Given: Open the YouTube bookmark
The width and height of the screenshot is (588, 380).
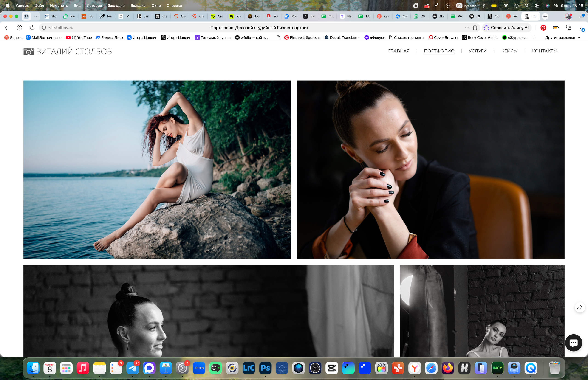Looking at the screenshot, I should [x=79, y=37].
